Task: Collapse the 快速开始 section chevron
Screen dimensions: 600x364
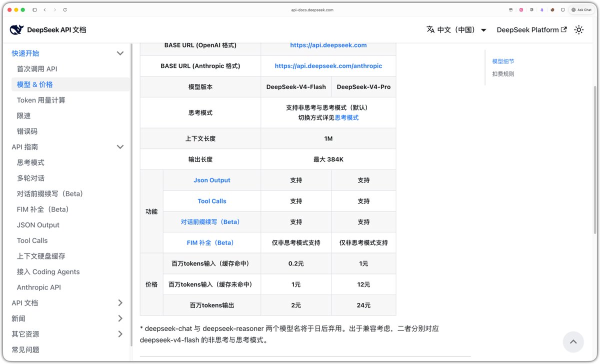Action: coord(120,53)
